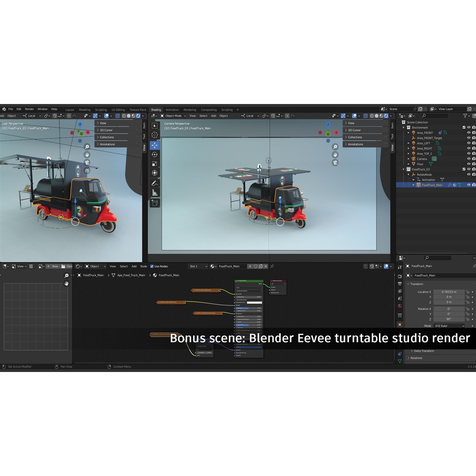Screen dimensions: 476x476
Task: Switch to UV Editing workspace tab
Action: pos(118,110)
